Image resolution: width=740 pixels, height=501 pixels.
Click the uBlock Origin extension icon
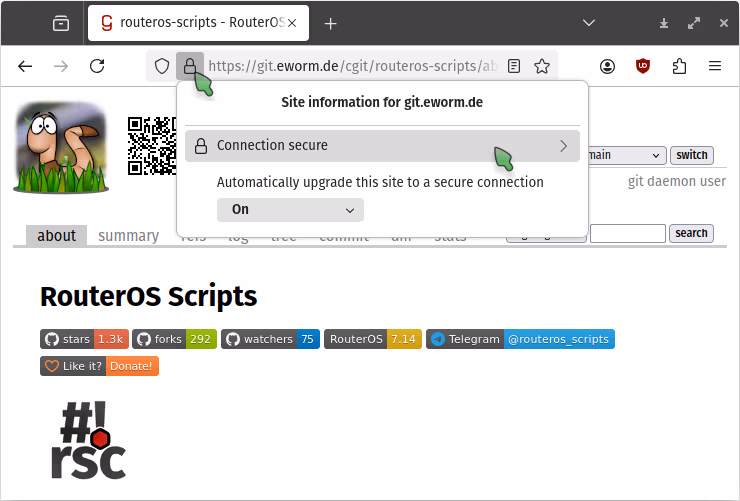(643, 66)
